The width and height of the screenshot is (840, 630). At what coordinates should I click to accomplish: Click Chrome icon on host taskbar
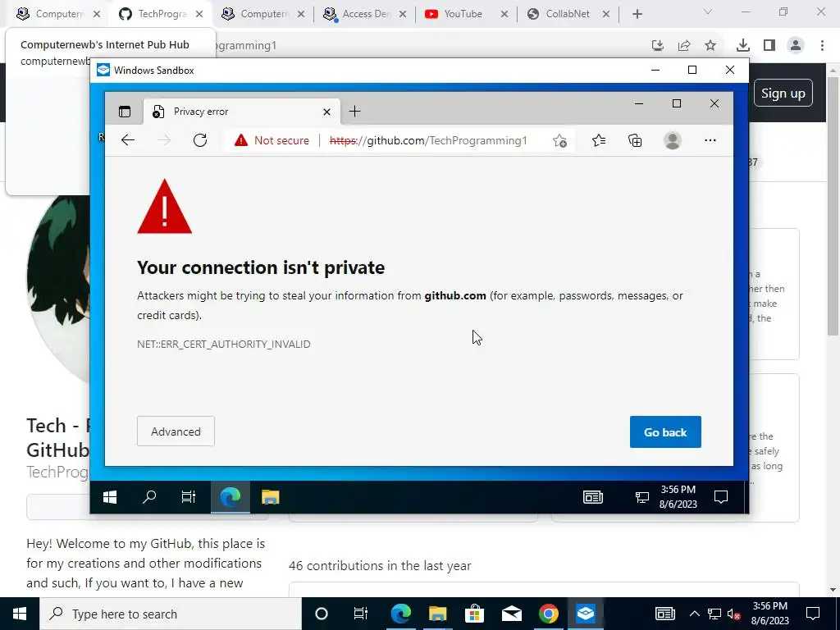click(x=548, y=614)
